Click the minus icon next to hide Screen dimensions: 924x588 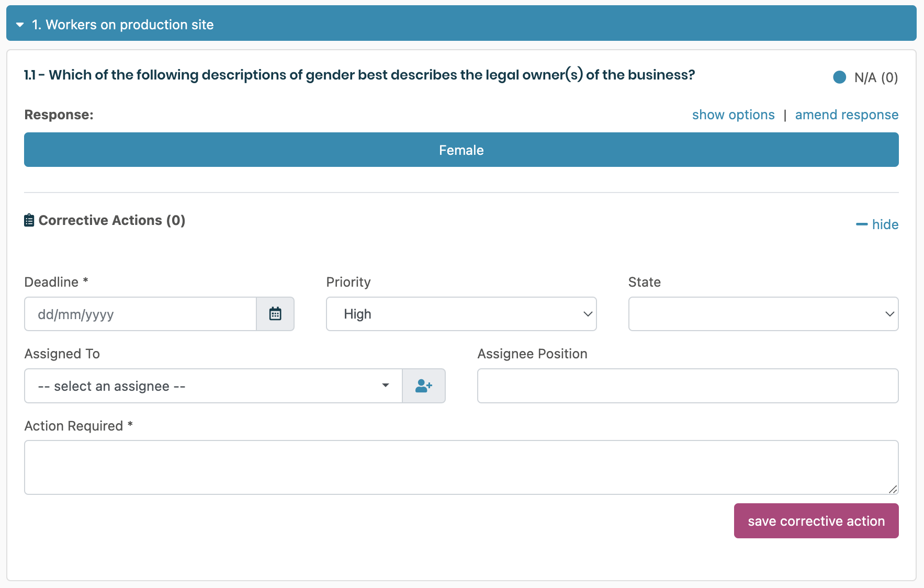[861, 224]
